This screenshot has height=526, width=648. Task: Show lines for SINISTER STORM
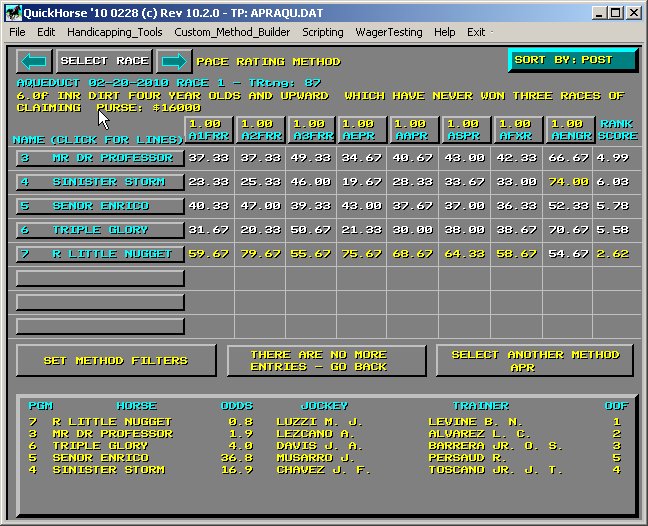click(x=100, y=182)
